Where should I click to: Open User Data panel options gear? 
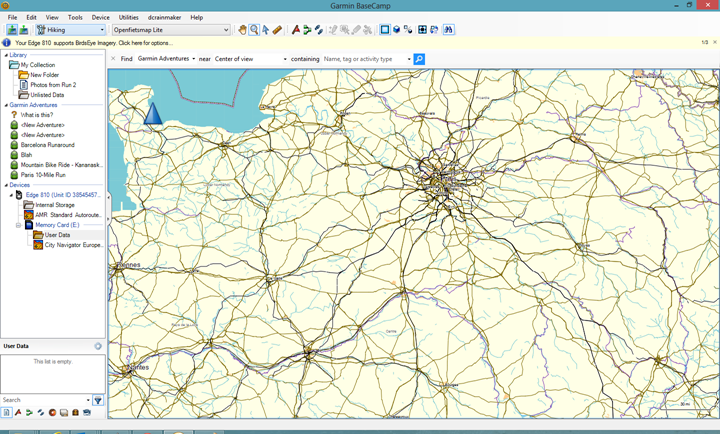tap(98, 346)
